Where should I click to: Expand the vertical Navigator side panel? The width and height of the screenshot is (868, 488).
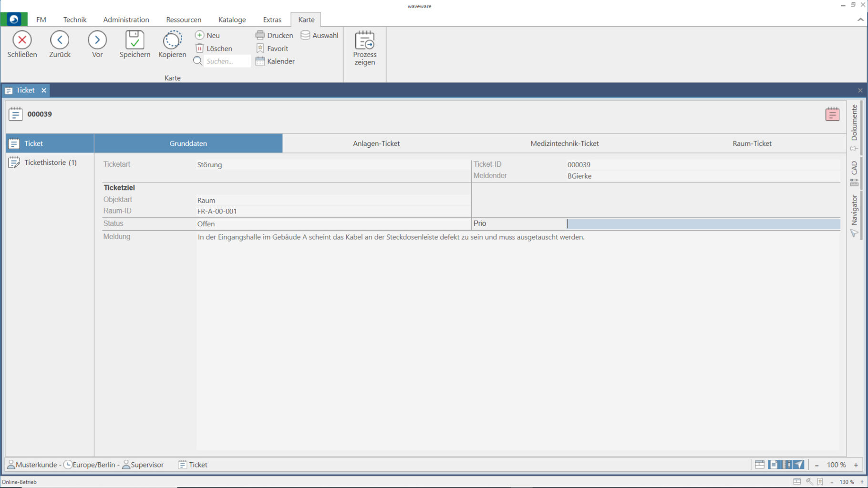point(854,211)
